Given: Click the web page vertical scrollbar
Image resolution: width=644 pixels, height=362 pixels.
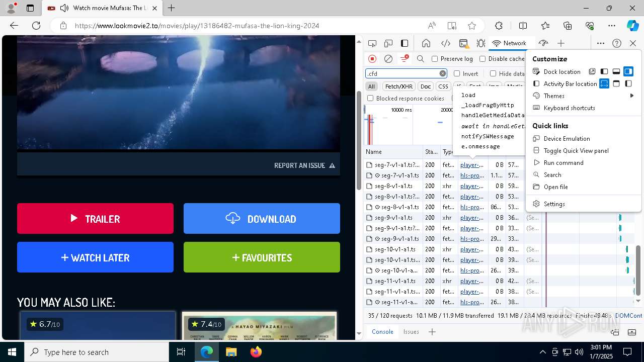Looking at the screenshot, I should pyautogui.click(x=359, y=141).
